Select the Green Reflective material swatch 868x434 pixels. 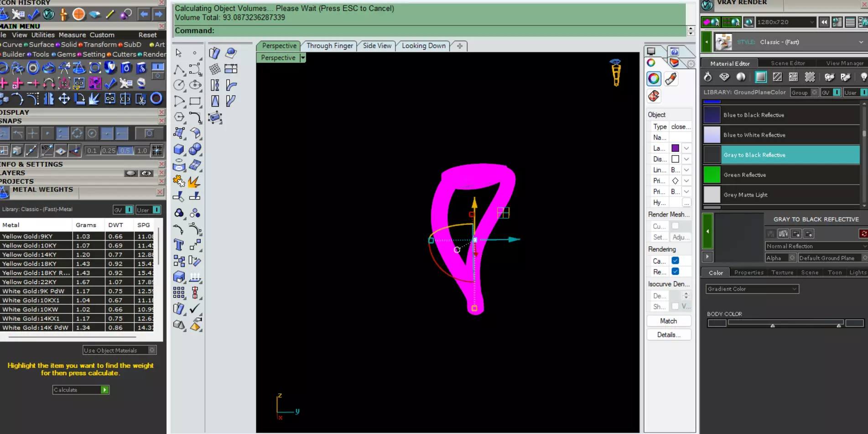712,175
